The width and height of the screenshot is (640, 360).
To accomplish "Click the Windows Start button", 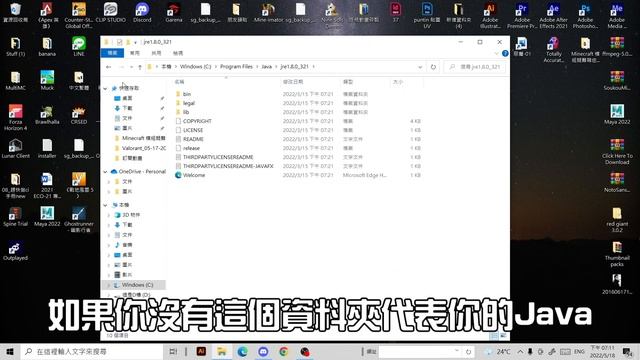I will [x=10, y=351].
